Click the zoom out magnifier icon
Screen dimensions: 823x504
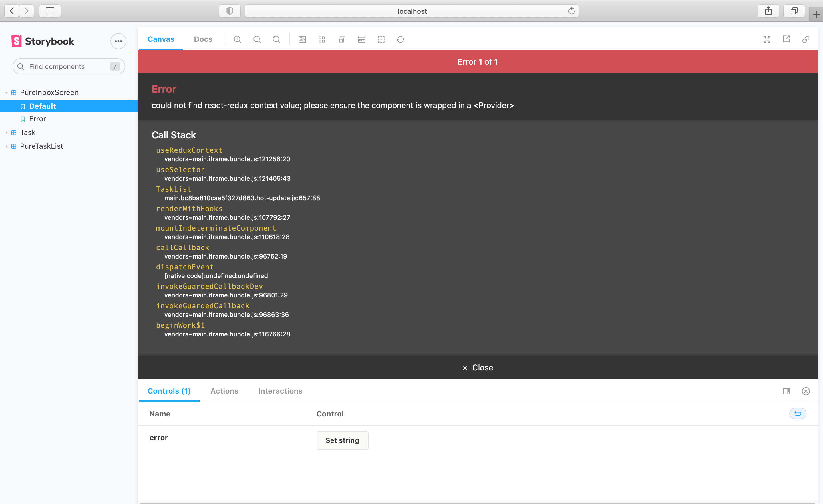257,40
